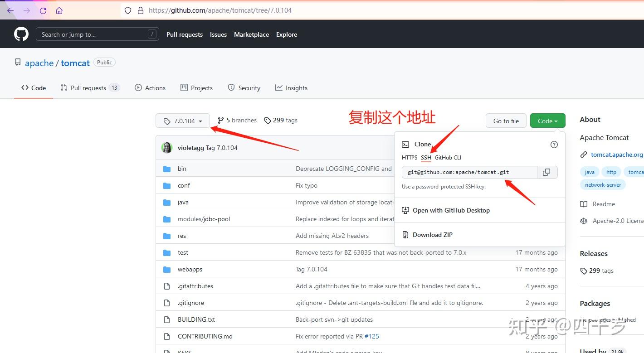Select the GitHub CLI clone option
644x353 pixels.
pyautogui.click(x=448, y=158)
